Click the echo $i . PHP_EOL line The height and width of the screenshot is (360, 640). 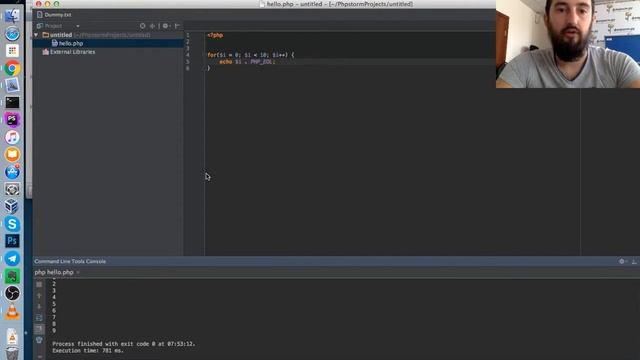pyautogui.click(x=247, y=62)
